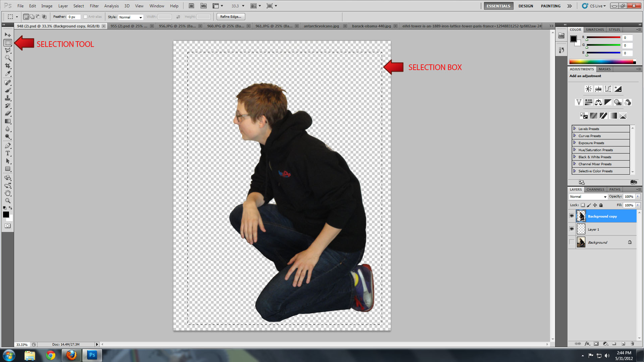Open the Select menu
Viewport: 644px width, 362px height.
pyautogui.click(x=78, y=6)
